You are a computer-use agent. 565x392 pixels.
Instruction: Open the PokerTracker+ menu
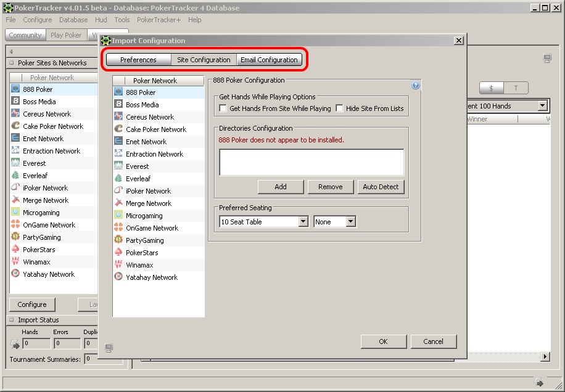pyautogui.click(x=159, y=20)
